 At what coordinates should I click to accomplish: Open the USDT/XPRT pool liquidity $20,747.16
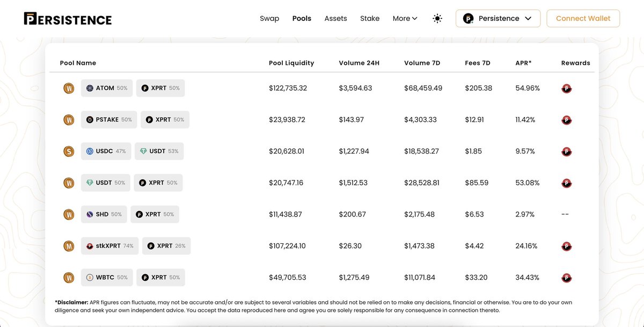[286, 183]
